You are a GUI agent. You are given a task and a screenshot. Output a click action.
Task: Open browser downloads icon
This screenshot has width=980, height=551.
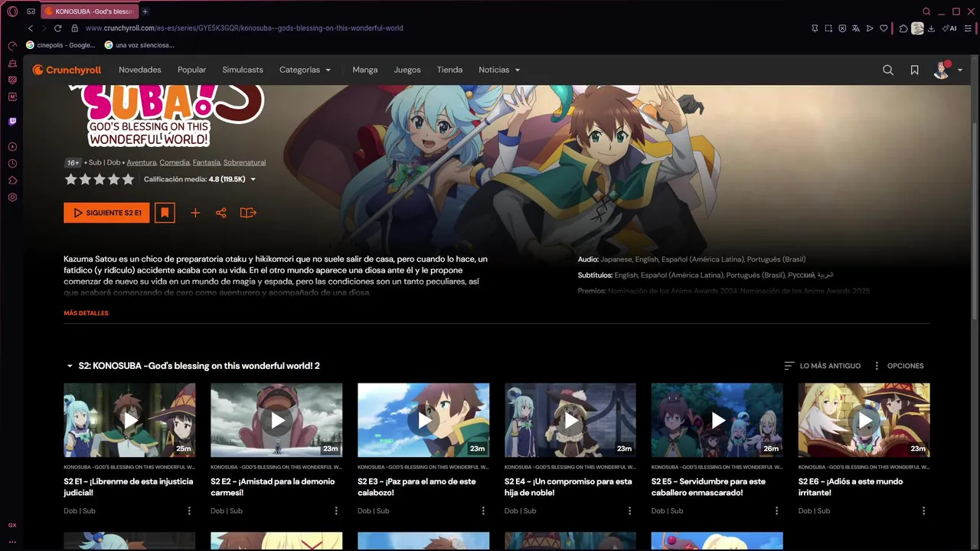(x=931, y=28)
